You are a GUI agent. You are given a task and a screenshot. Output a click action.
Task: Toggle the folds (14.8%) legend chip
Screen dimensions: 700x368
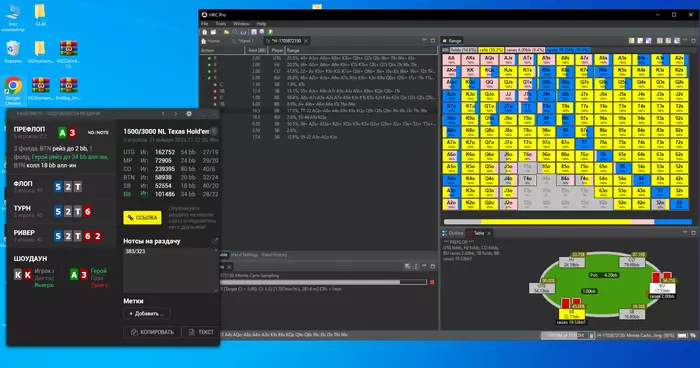pos(463,50)
